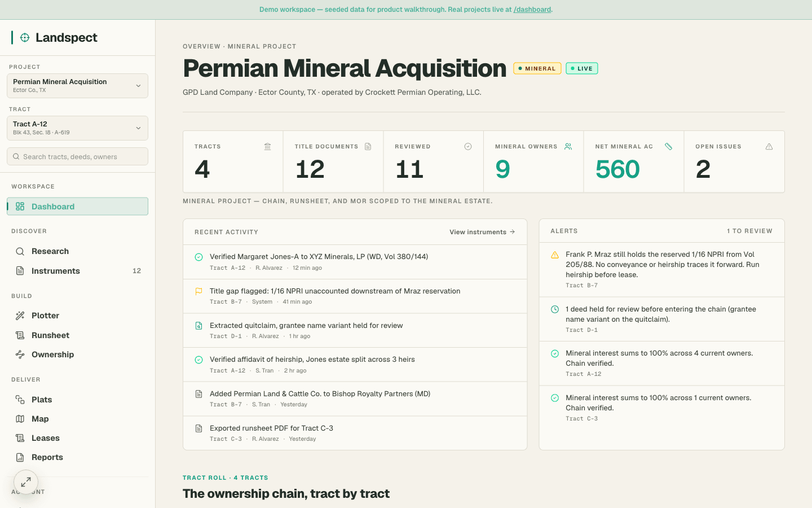Open Map under Deliver
This screenshot has height=508, width=812.
77,419
